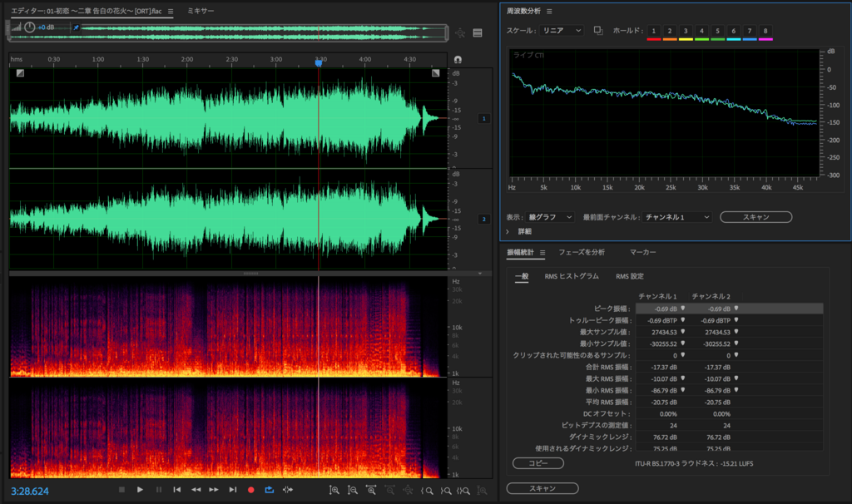
Task: Click Zoom In at Out Point icon
Action: [446, 491]
